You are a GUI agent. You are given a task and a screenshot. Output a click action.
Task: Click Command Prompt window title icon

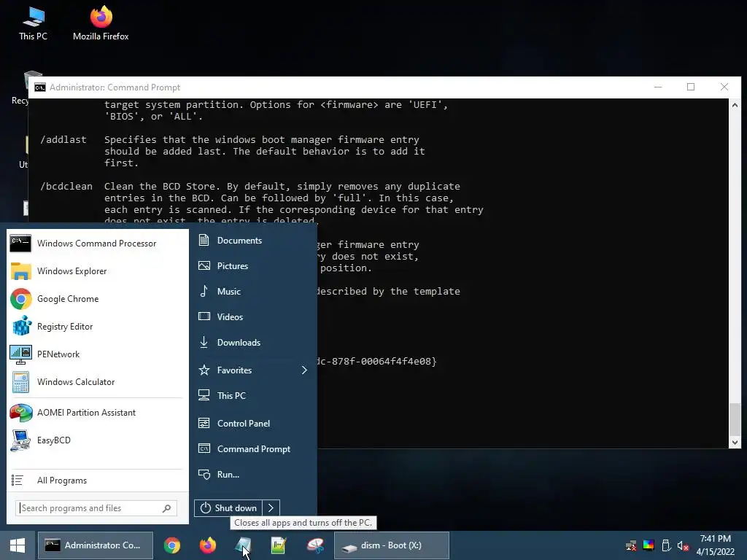coord(40,87)
